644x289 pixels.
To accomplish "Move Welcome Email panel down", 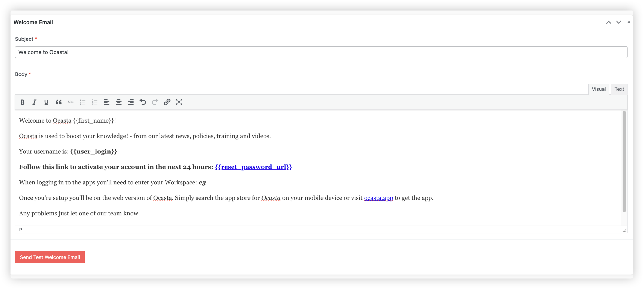I will pyautogui.click(x=618, y=22).
